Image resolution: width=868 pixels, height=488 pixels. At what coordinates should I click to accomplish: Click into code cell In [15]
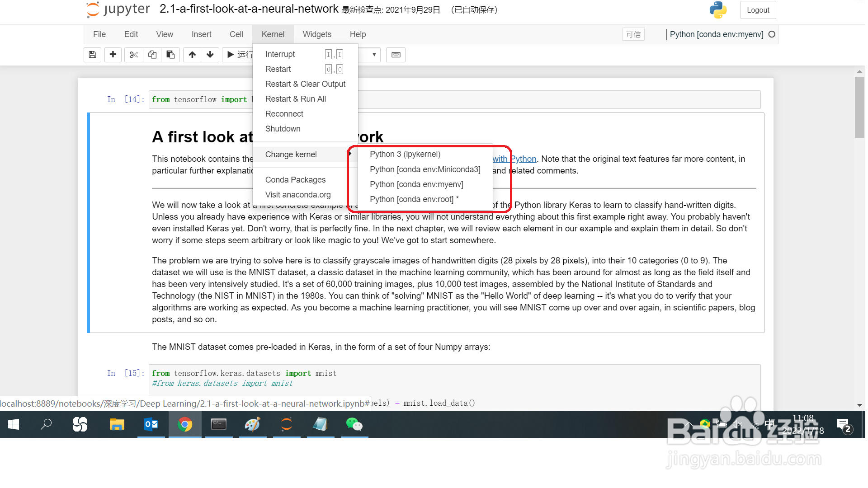[x=454, y=387]
